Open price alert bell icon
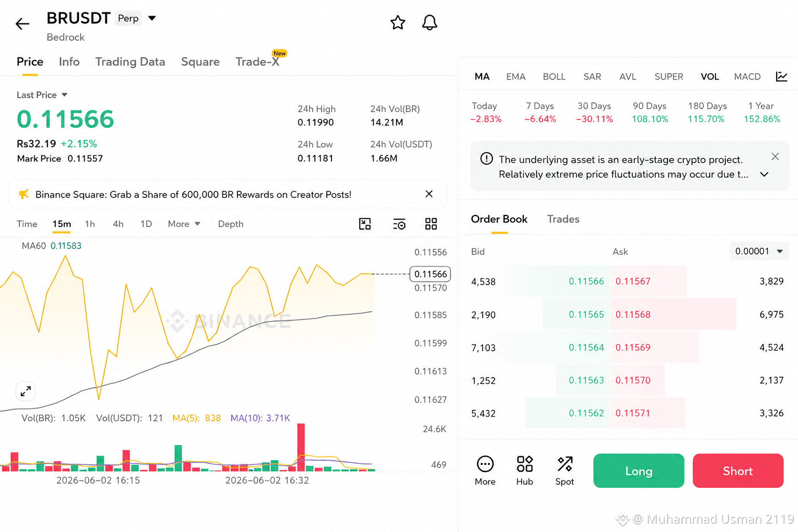 click(430, 22)
